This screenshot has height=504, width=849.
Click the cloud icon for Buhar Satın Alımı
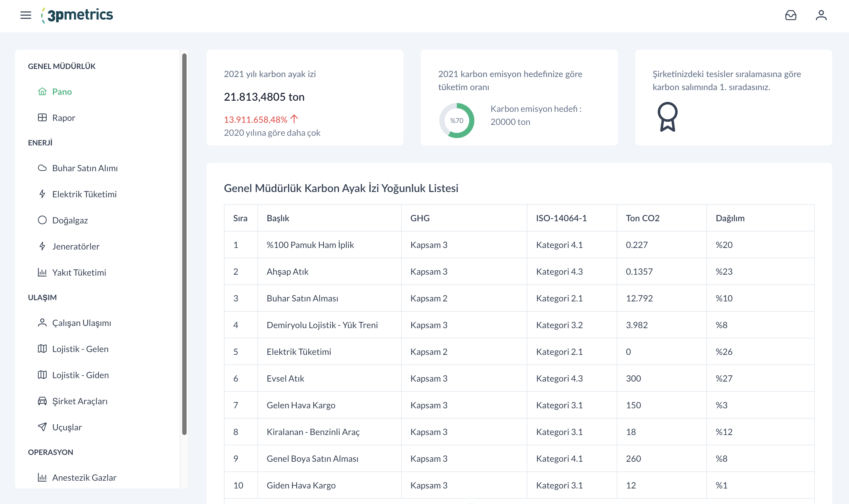42,168
